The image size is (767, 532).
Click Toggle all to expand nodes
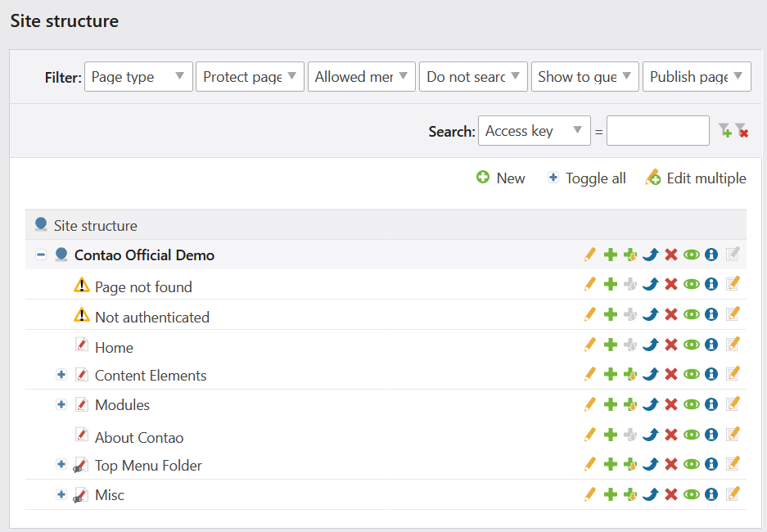click(586, 178)
